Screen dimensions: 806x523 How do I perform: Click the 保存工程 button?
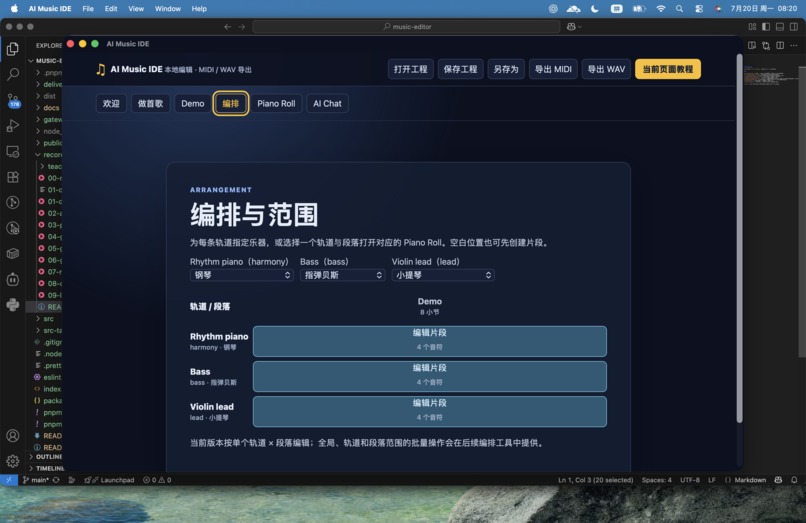coord(460,69)
